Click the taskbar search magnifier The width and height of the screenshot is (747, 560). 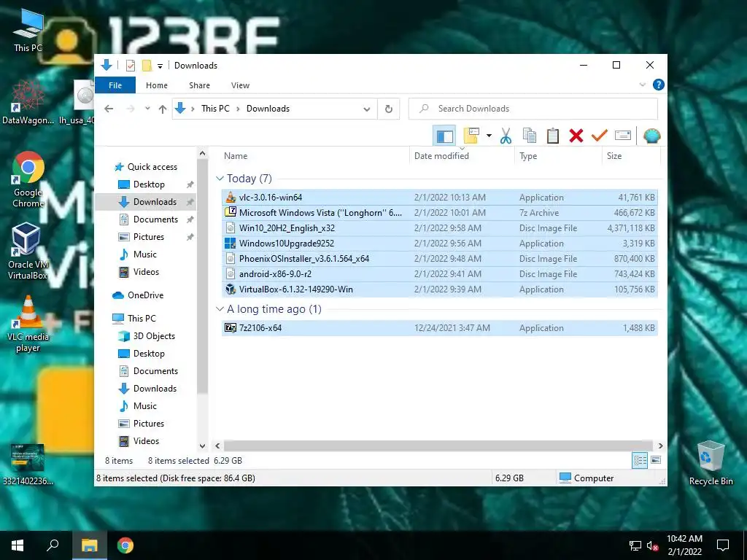point(53,545)
